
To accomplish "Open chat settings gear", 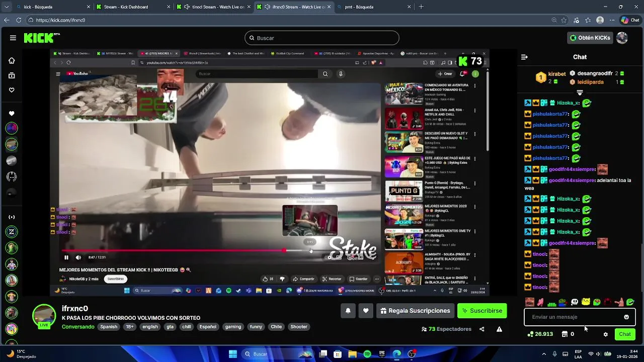I will coord(606,334).
